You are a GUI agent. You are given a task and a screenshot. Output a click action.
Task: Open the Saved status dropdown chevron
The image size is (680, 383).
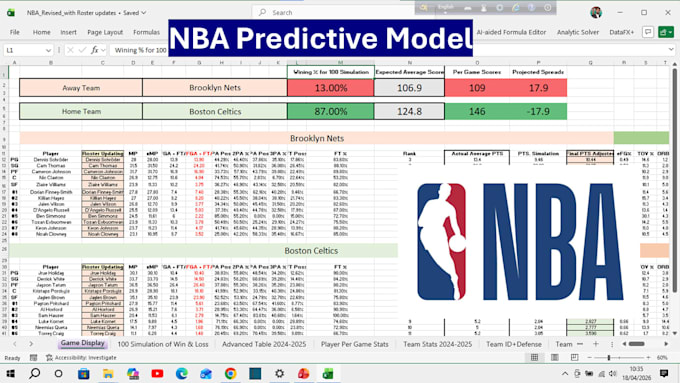click(x=144, y=13)
